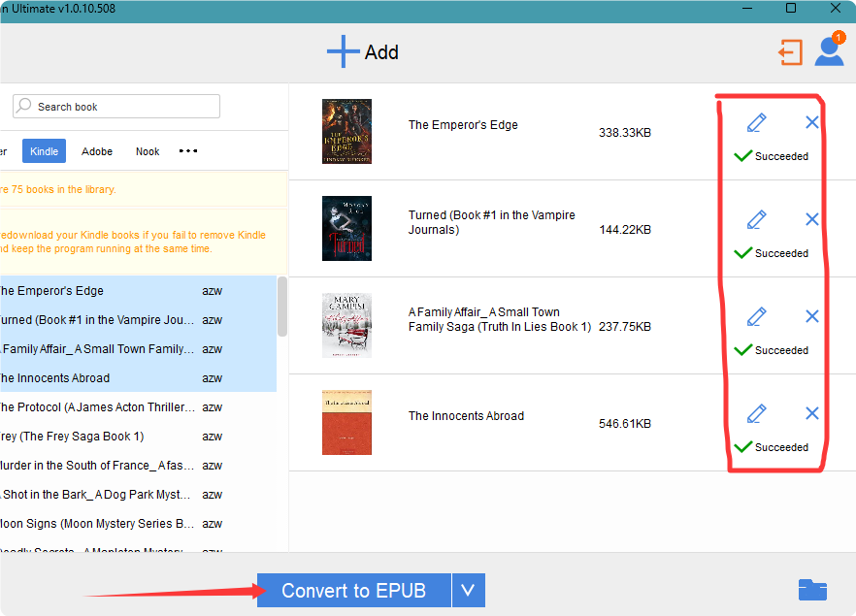This screenshot has height=616, width=856.
Task: Remove The Innocents Abroad from the list
Action: coord(811,412)
